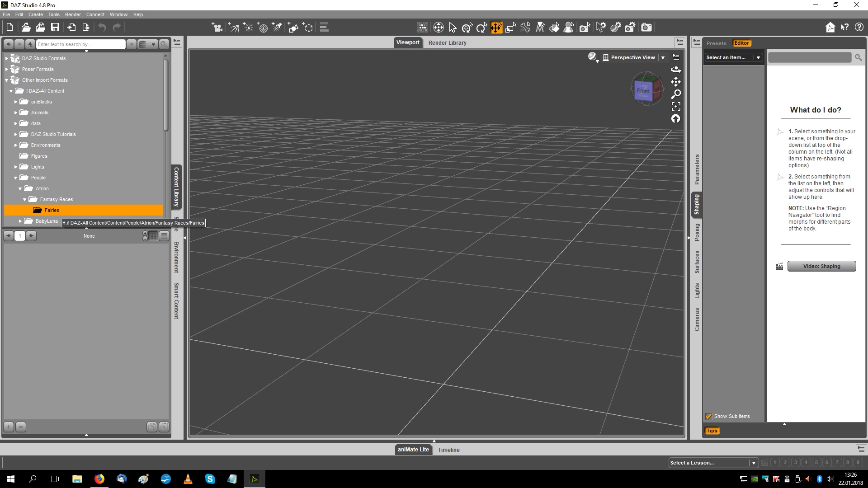The width and height of the screenshot is (868, 488).
Task: Click the content library search field
Action: coord(80,44)
